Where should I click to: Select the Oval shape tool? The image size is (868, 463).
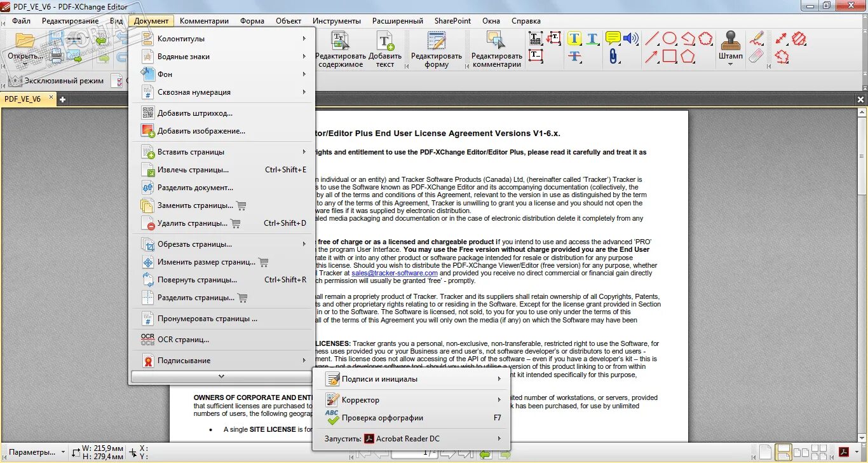pyautogui.click(x=669, y=39)
